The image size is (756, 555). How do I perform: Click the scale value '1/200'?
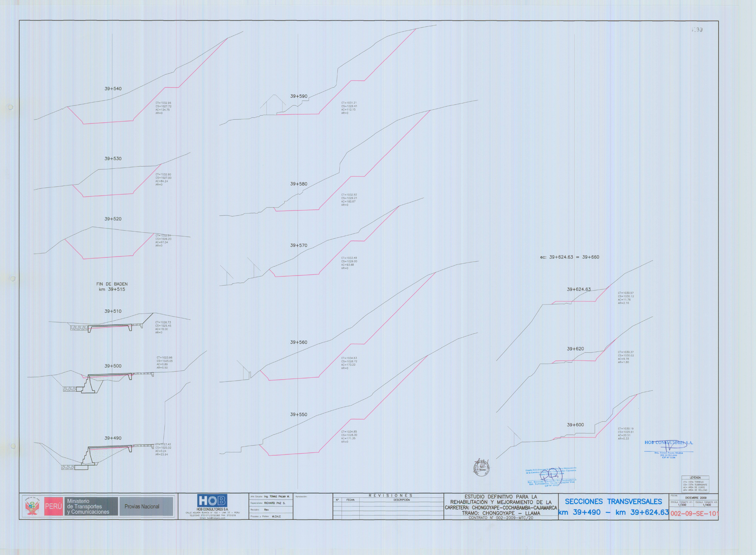(682, 505)
